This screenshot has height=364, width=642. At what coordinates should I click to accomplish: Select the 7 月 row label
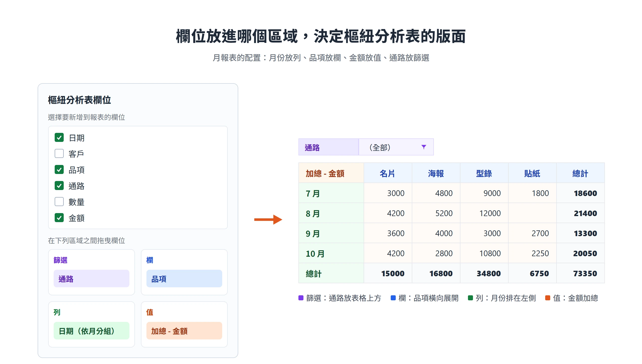[331, 193]
